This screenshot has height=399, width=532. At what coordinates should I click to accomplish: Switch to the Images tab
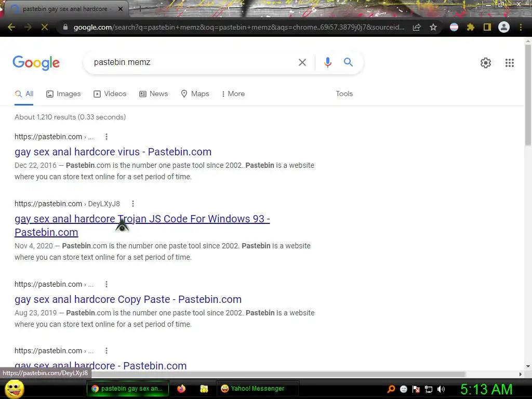point(63,94)
